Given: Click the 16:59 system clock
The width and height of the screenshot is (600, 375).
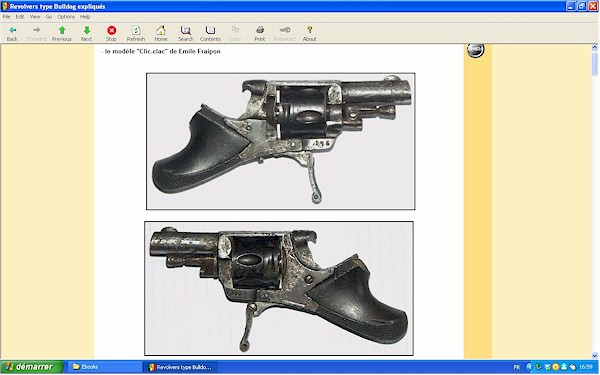Looking at the screenshot, I should [x=586, y=367].
